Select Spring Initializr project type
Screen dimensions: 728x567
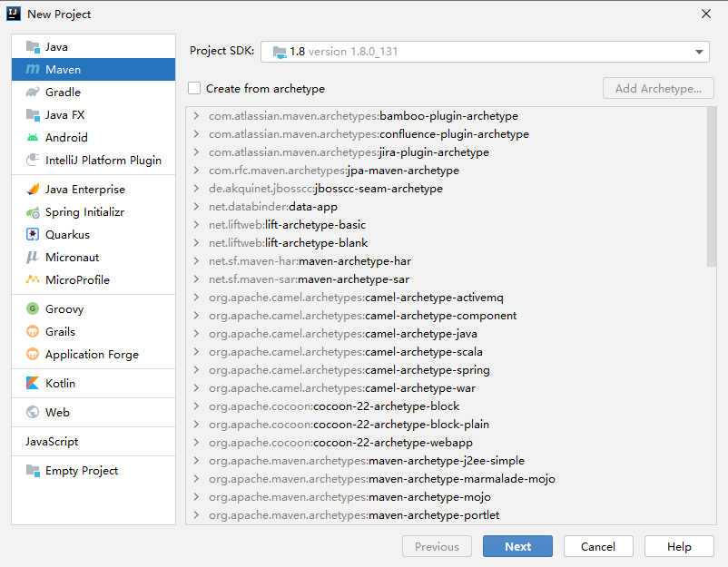[93, 212]
